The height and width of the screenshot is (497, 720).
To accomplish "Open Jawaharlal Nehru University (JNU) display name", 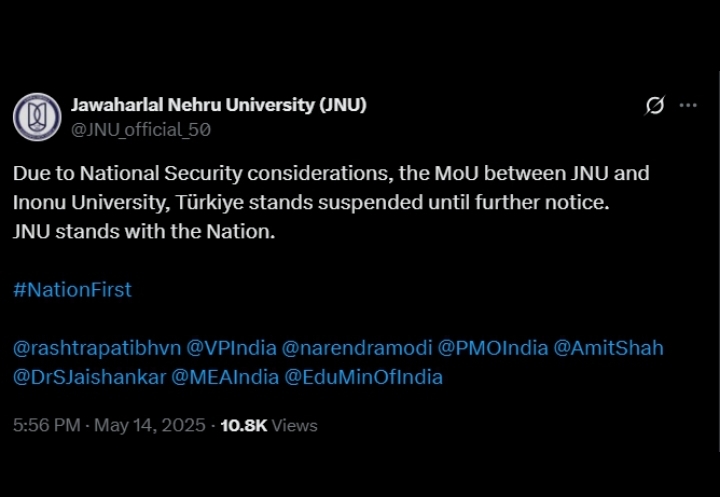I will pyautogui.click(x=219, y=105).
